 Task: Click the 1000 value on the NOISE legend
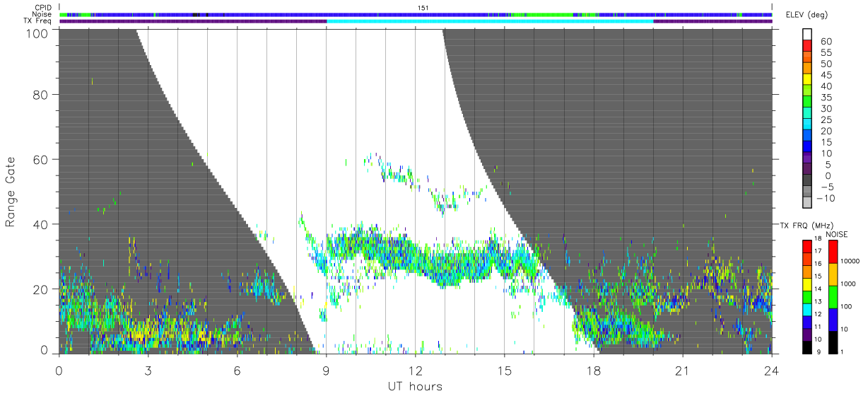(x=850, y=284)
